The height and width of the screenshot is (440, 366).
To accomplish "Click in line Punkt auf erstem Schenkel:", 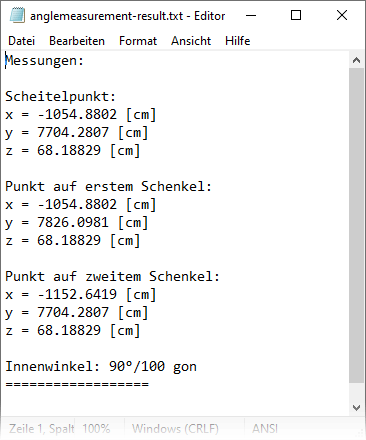I will 108,186.
